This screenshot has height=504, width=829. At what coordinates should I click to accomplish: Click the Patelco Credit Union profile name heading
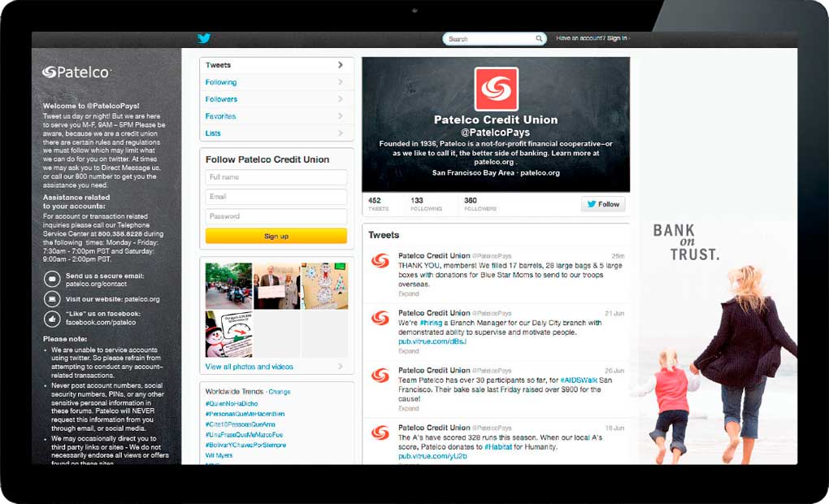tap(496, 120)
